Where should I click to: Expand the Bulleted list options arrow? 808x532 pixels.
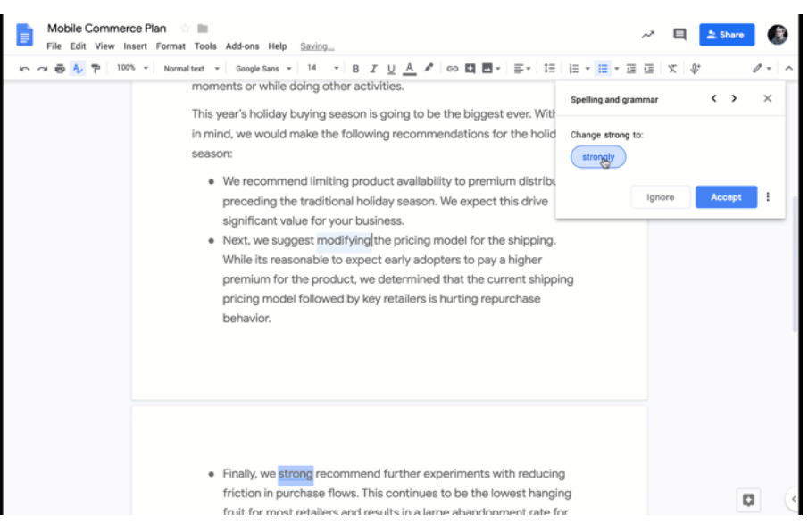tap(617, 69)
